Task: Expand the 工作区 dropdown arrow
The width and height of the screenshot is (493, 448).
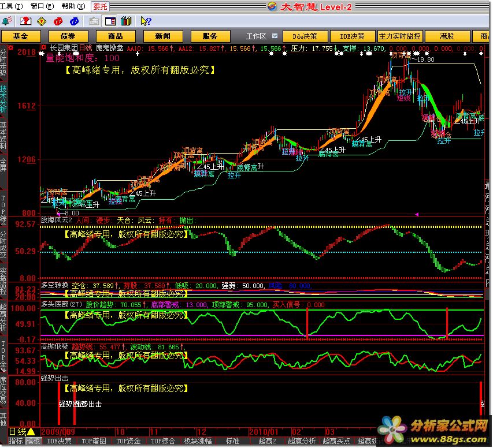Action: pos(275,36)
